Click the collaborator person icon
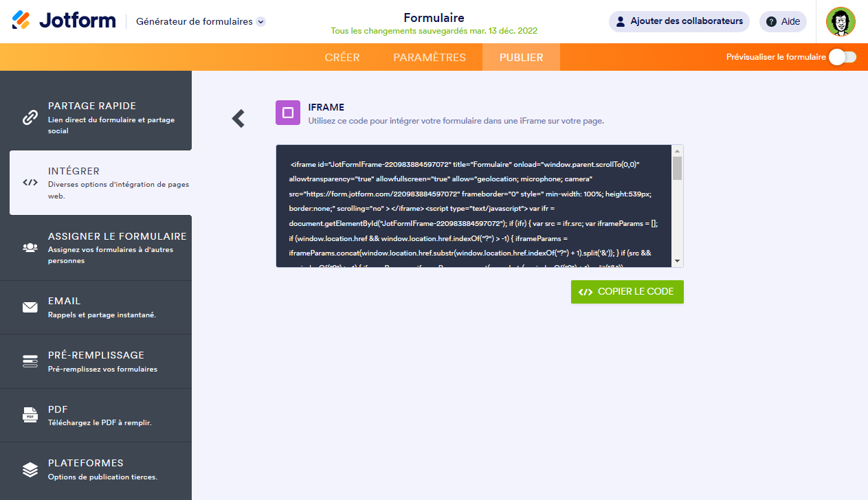The width and height of the screenshot is (868, 500). pos(621,21)
